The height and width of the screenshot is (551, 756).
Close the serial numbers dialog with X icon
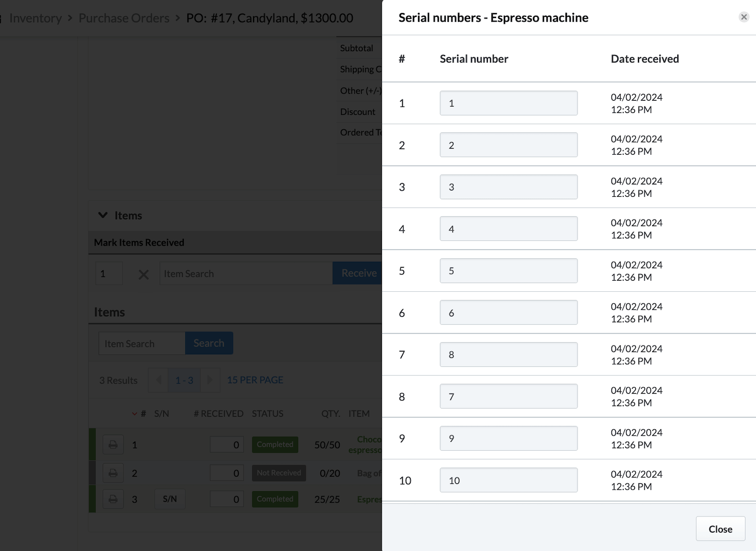[743, 17]
